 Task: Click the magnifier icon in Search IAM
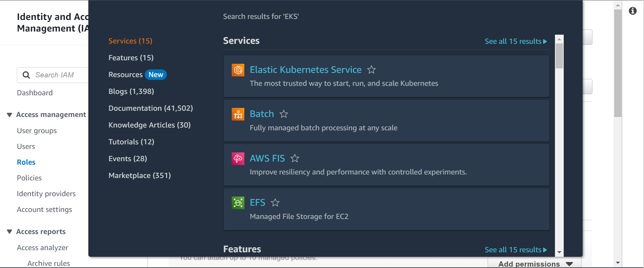click(x=26, y=75)
